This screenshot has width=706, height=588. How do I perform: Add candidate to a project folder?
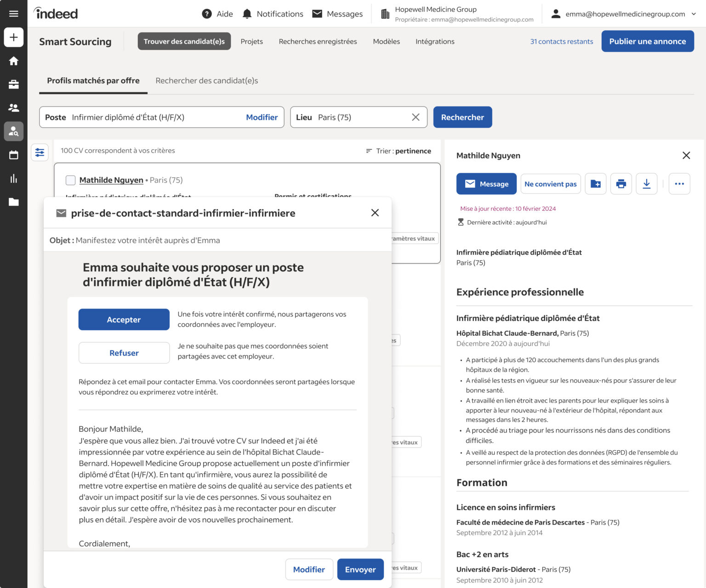tap(596, 183)
